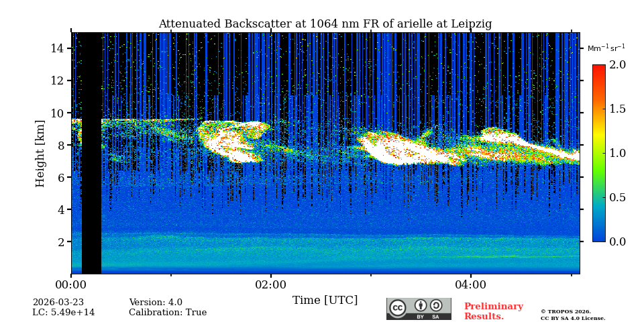Click the red top of the colorbar
The width and height of the screenshot is (644, 322).
coord(598,69)
